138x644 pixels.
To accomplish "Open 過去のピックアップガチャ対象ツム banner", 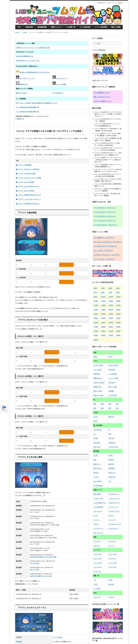I will 107,614.
